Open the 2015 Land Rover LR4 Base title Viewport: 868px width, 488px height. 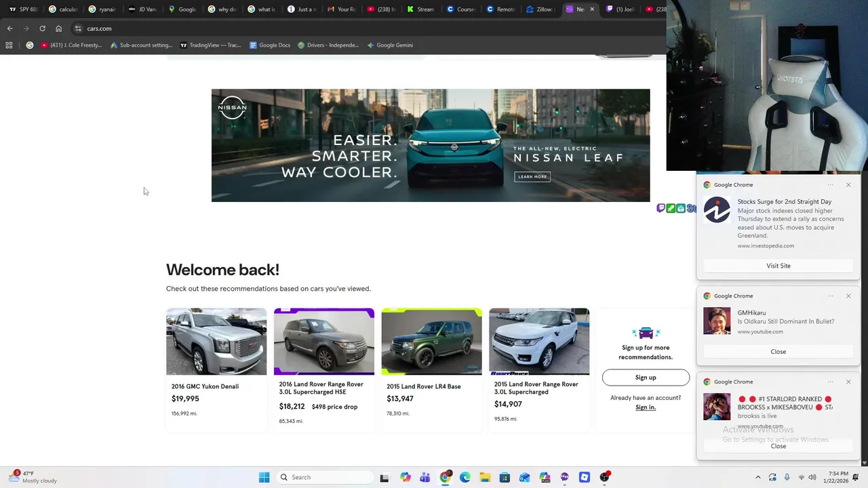point(424,386)
